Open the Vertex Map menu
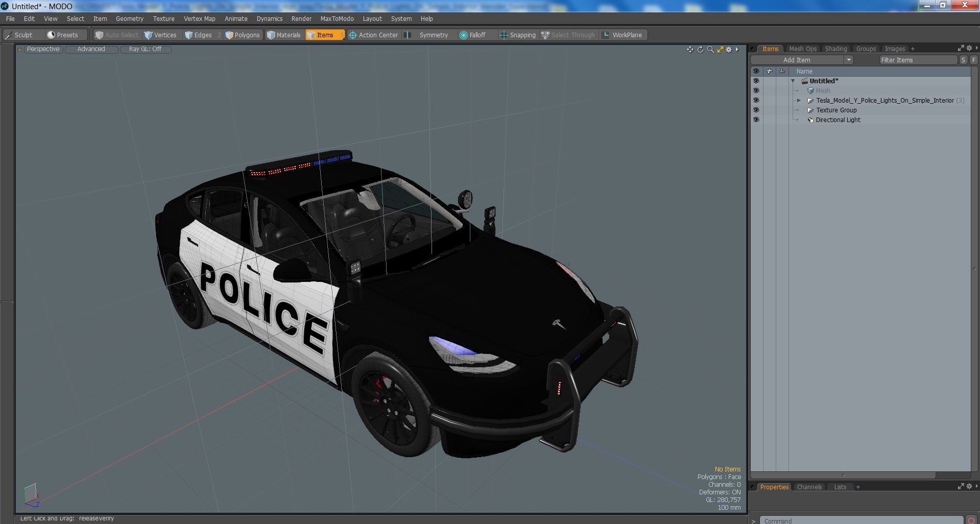Image resolution: width=980 pixels, height=524 pixels. pos(199,18)
